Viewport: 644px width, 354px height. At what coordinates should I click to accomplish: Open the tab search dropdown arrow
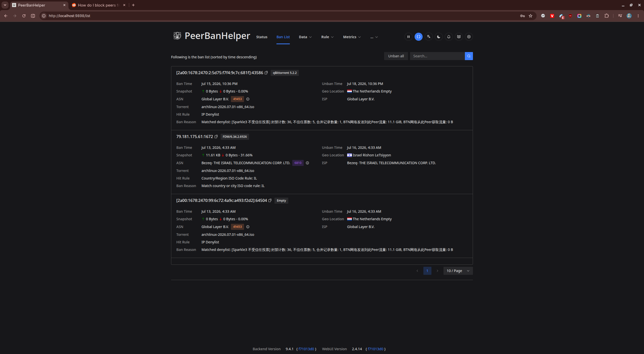(x=5, y=5)
